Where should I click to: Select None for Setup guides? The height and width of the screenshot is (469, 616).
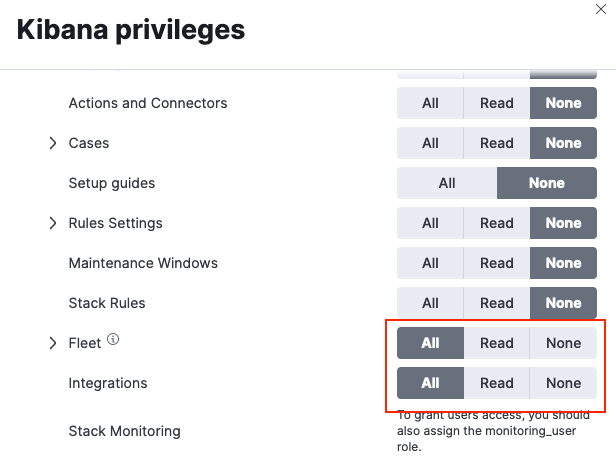click(x=547, y=183)
